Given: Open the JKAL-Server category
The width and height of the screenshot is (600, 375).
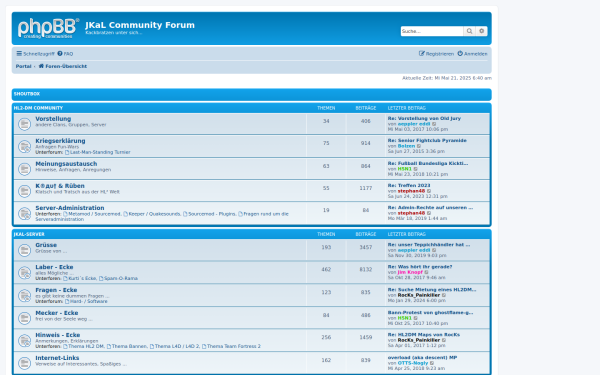Looking at the screenshot, I should click(x=29, y=234).
